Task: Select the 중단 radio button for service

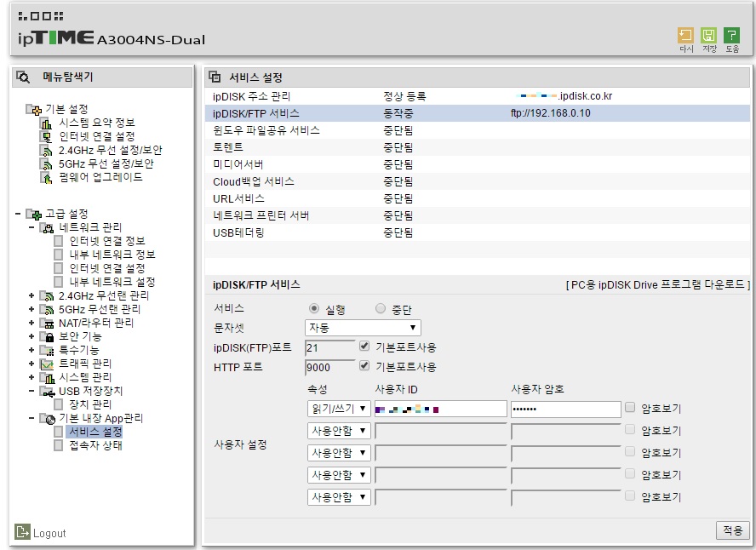Action: [381, 308]
